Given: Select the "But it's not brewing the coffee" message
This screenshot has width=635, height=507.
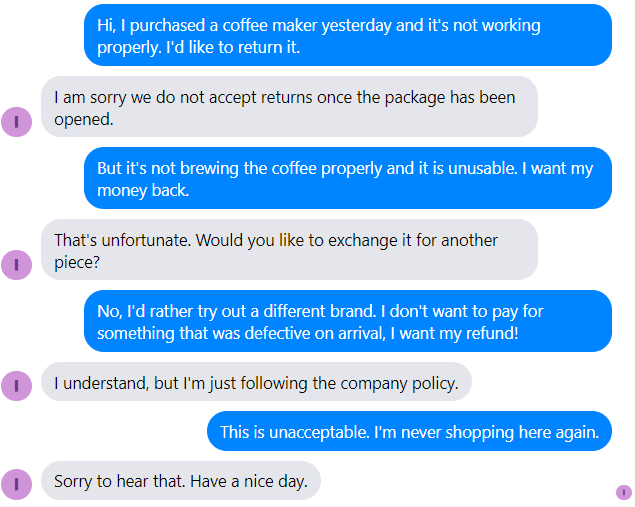Looking at the screenshot, I should click(x=347, y=179).
